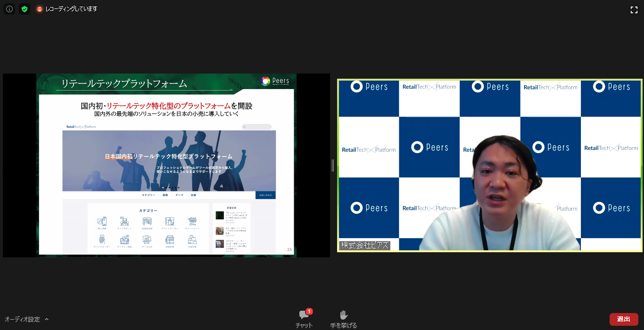644x330 pixels.
Task: Open the チャット chat panel
Action: click(x=304, y=319)
